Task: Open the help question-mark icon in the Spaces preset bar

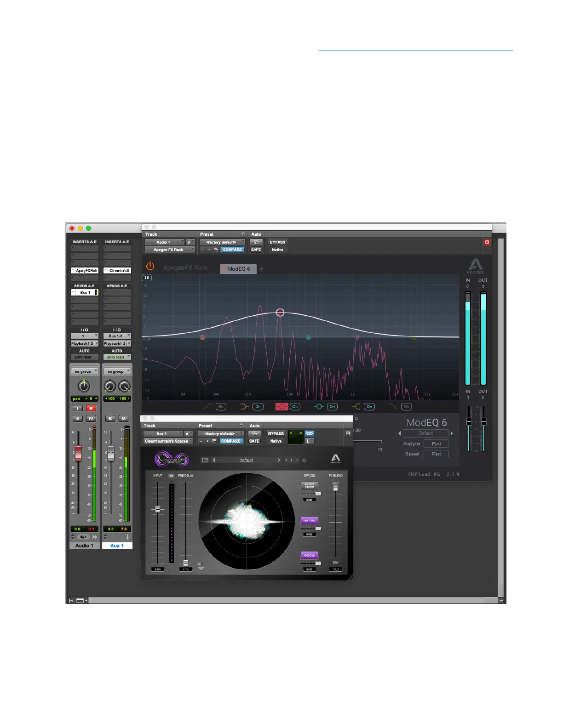Action: [304, 460]
